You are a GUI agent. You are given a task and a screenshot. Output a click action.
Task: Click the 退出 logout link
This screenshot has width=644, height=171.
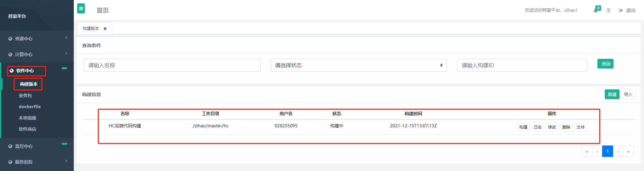[x=627, y=10]
